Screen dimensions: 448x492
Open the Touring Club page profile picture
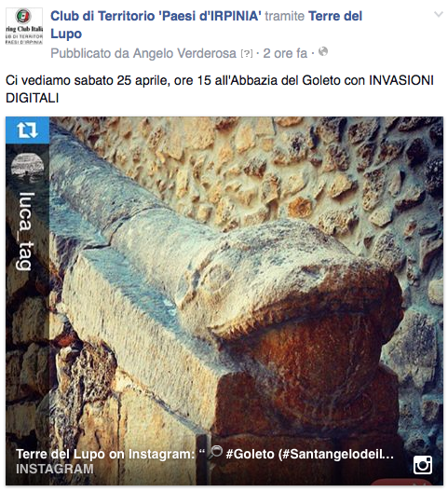24,26
